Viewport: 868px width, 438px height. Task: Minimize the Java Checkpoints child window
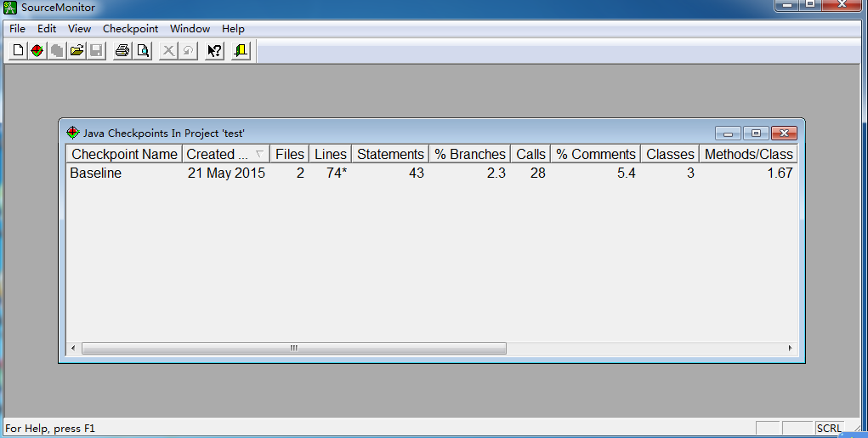coord(728,134)
